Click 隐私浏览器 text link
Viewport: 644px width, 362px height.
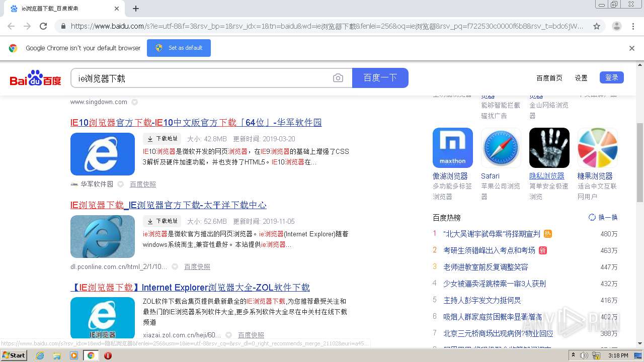(x=546, y=176)
